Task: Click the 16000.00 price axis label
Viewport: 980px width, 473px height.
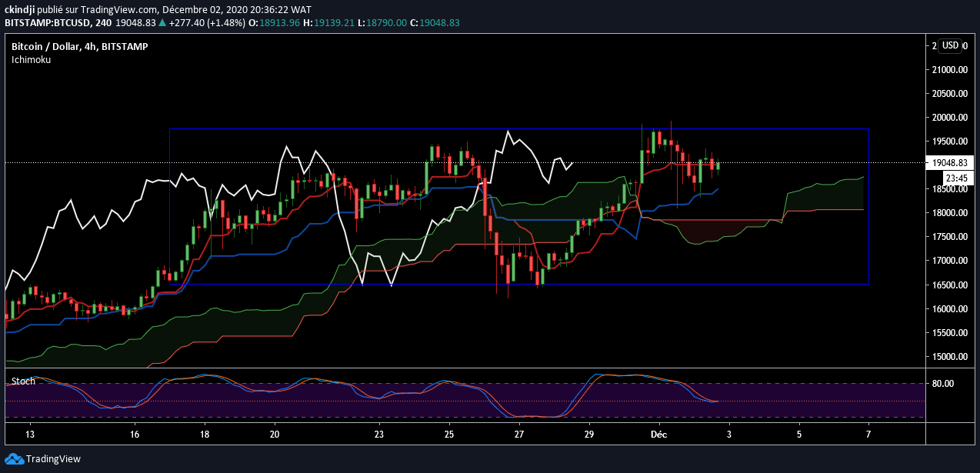Action: click(x=949, y=309)
